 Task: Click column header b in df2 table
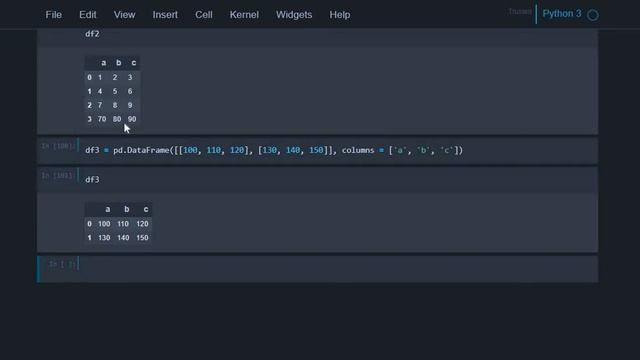[x=118, y=63]
